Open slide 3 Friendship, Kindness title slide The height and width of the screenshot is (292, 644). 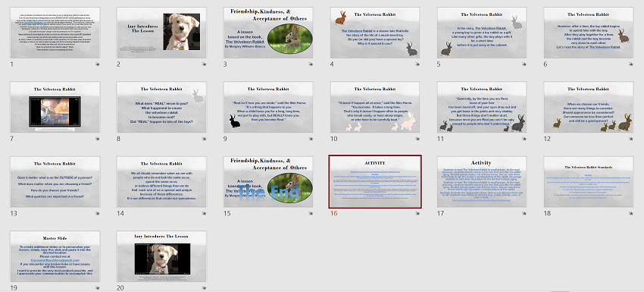coord(269,33)
